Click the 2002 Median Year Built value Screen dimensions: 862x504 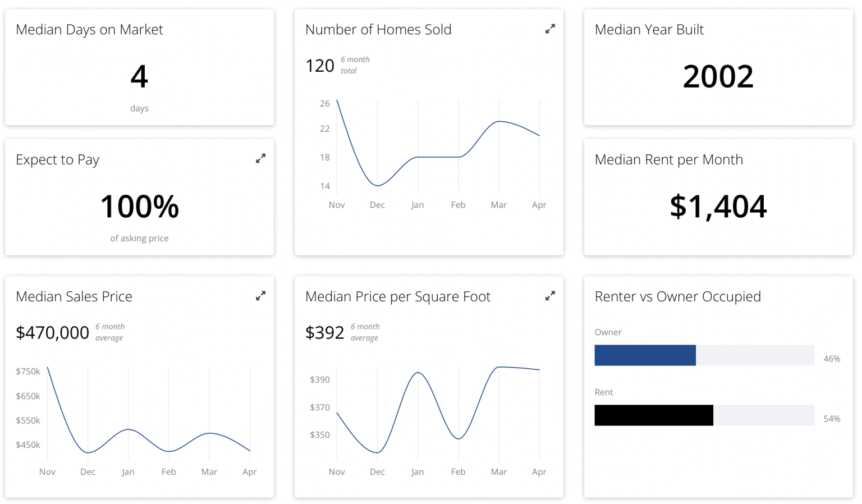[718, 76]
